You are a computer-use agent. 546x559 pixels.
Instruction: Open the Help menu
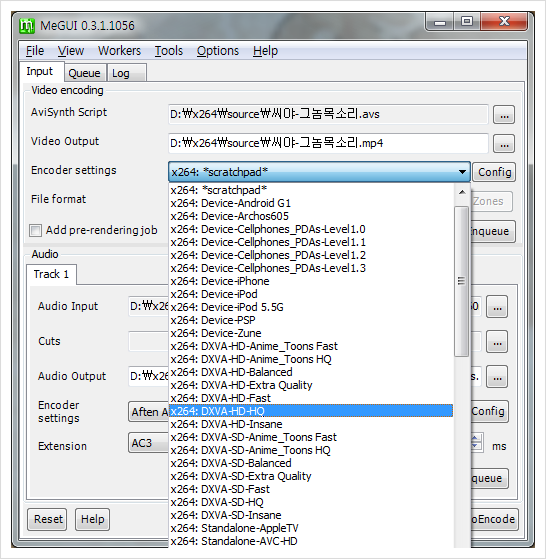(x=266, y=51)
